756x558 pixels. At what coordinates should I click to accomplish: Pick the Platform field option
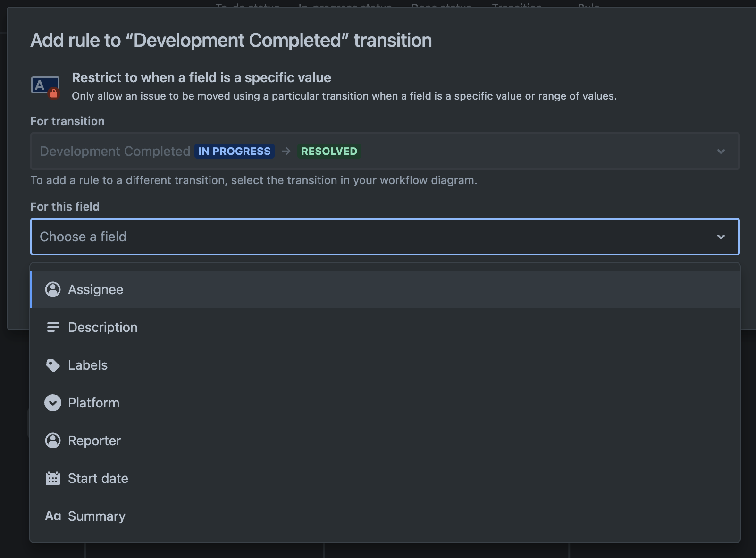coord(385,403)
